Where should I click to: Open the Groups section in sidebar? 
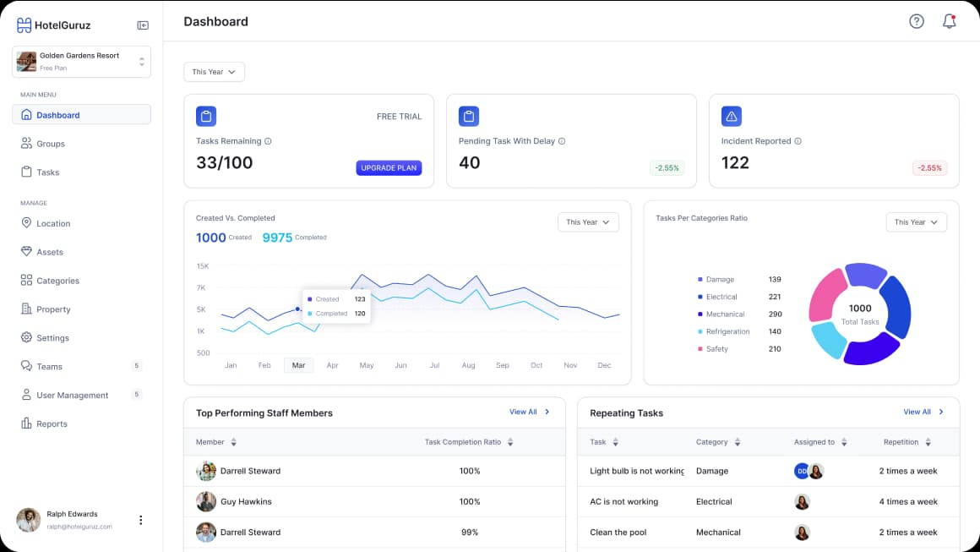coord(48,143)
